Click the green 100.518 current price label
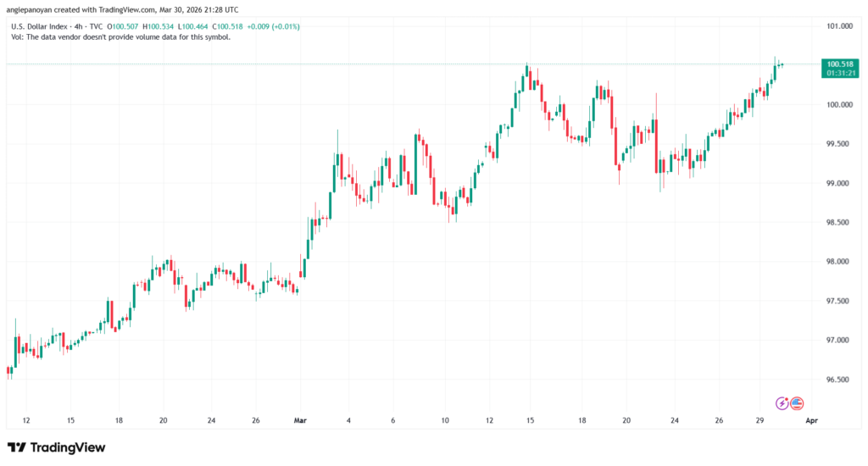Screen dimensions: 868x466 click(838, 64)
